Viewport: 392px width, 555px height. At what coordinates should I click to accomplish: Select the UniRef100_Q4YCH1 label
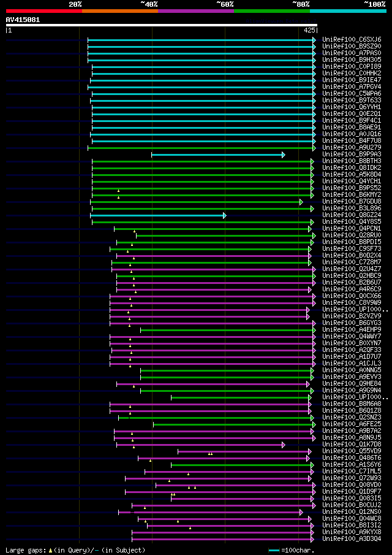352,182
